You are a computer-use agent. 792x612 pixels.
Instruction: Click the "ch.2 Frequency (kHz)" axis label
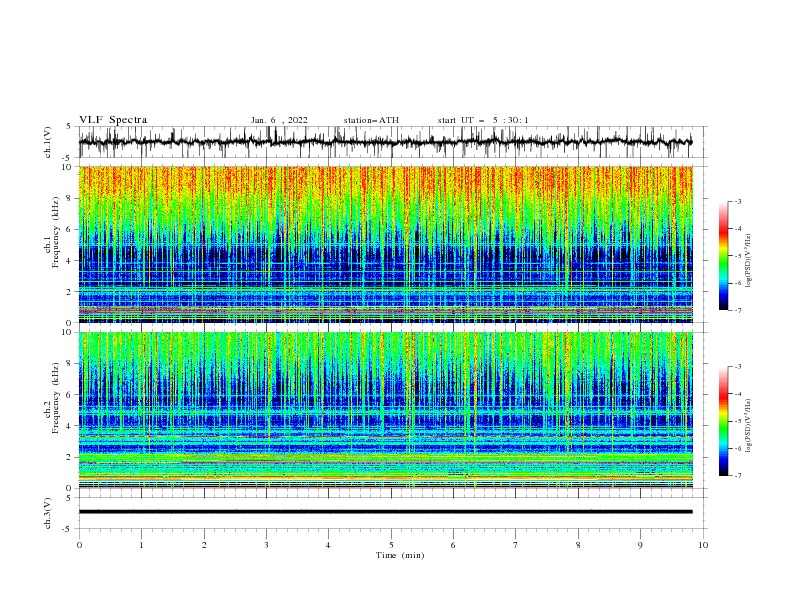coord(52,398)
